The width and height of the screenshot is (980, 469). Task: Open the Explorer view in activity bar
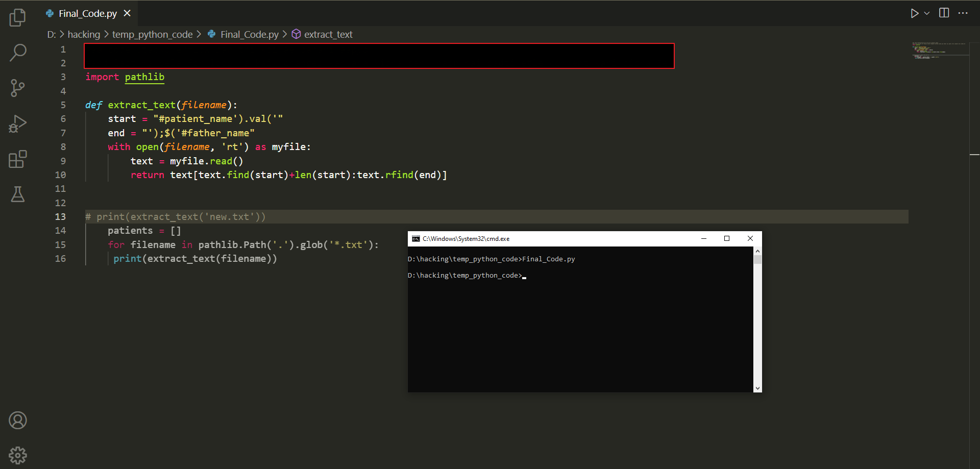click(x=17, y=17)
